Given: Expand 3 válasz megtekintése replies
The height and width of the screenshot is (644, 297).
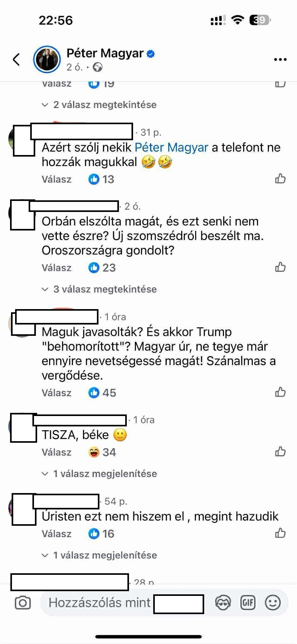Looking at the screenshot, I should pyautogui.click(x=99, y=289).
